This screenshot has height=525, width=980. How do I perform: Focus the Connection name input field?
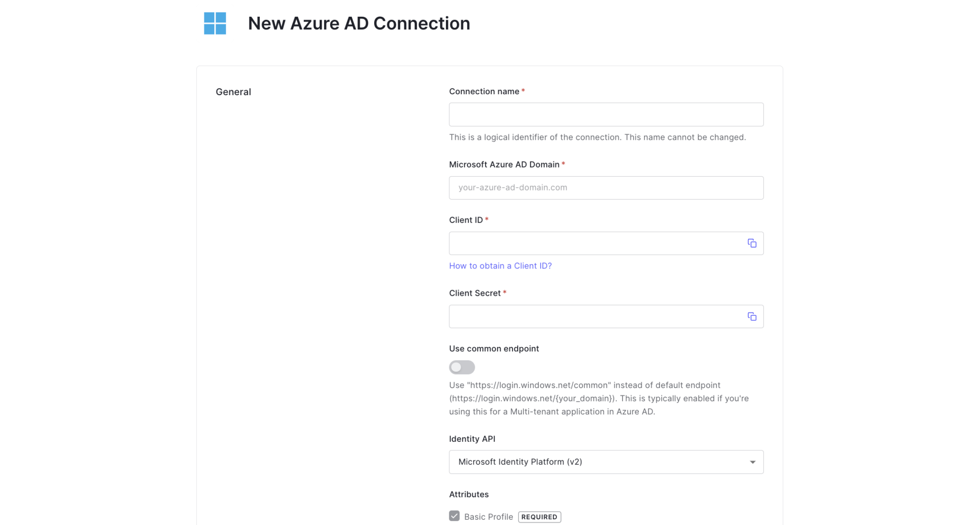[x=606, y=114]
